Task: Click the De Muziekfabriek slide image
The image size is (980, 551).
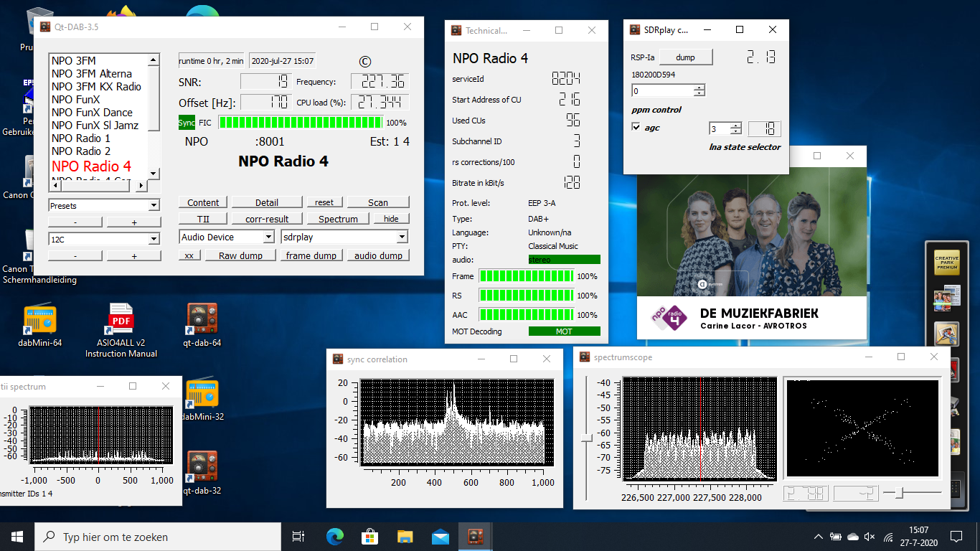Action: pos(752,253)
